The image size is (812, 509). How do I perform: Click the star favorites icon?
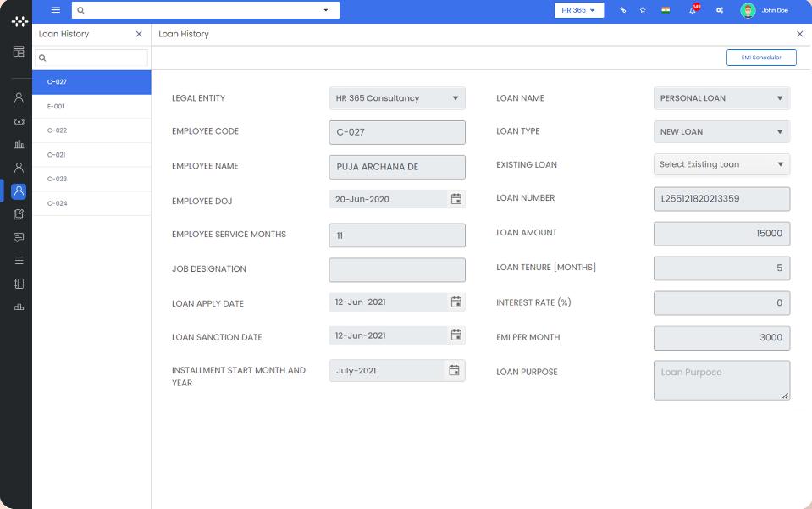pos(643,10)
